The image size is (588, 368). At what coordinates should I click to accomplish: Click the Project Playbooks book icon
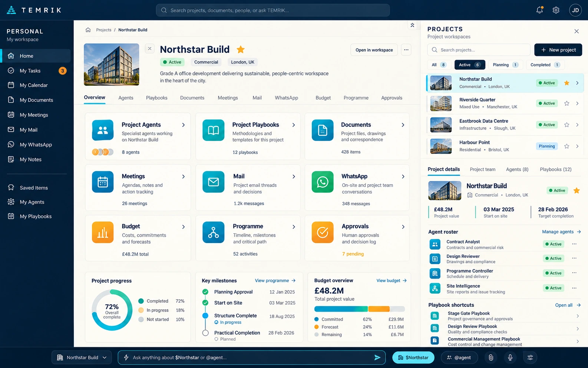point(214,130)
